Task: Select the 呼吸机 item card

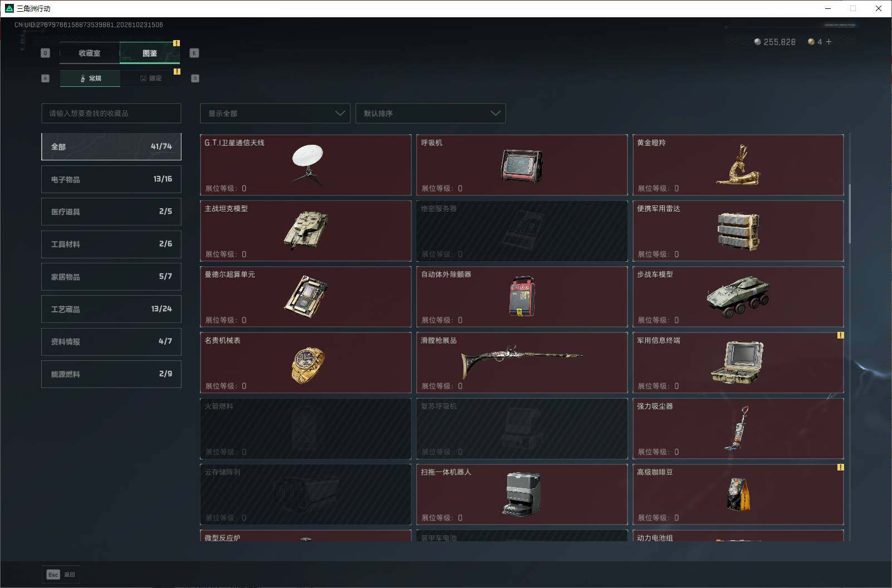Action: pos(522,165)
